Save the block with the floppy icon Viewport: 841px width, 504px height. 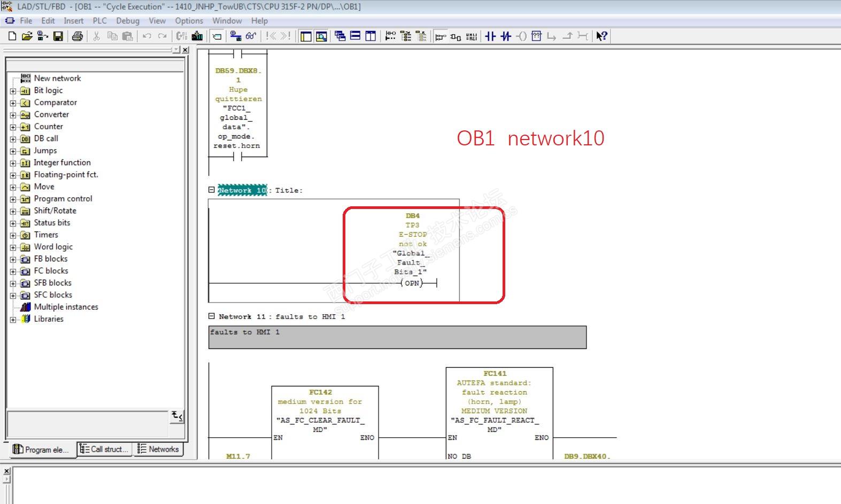coord(58,36)
